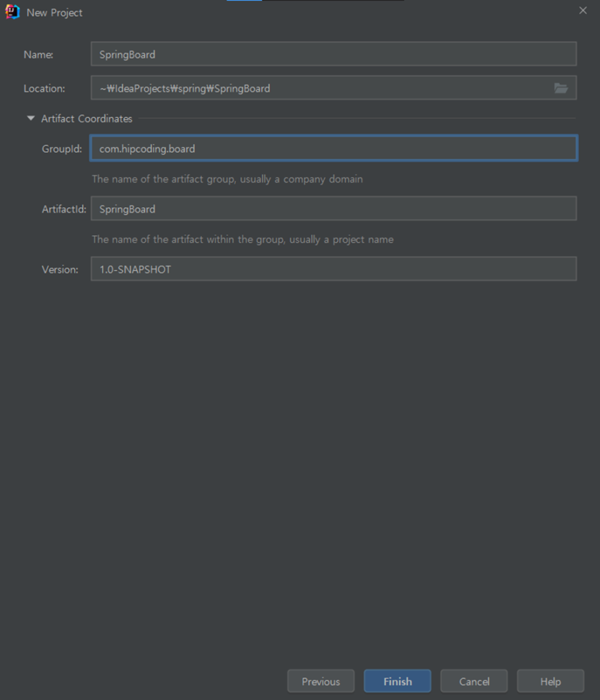Viewport: 600px width, 700px height.
Task: Open Help for this dialog
Action: tap(550, 681)
